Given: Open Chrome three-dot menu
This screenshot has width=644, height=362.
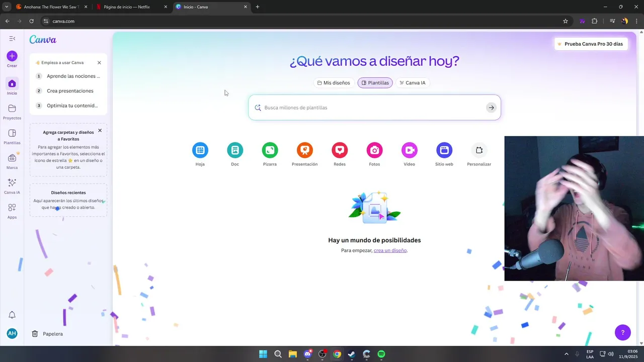Looking at the screenshot, I should pos(636,21).
